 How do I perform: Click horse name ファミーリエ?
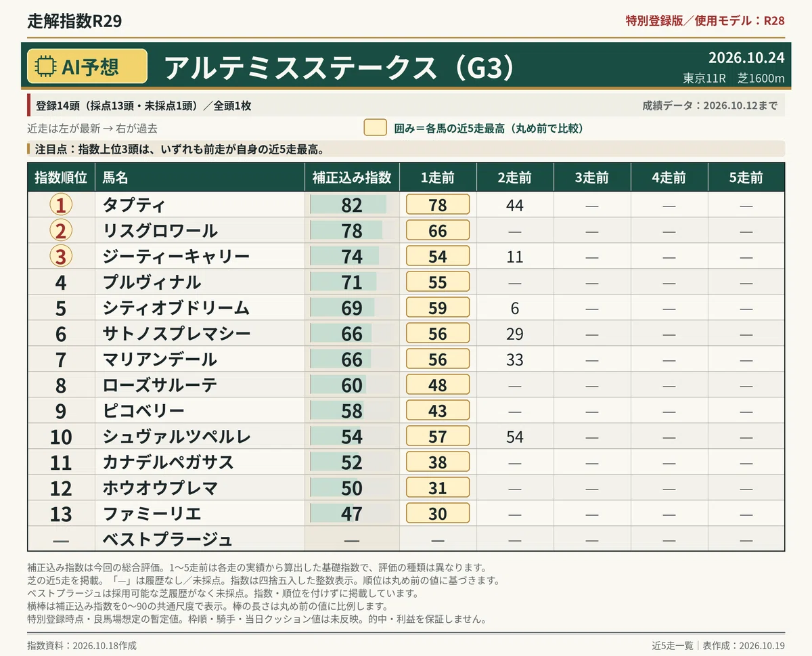coord(152,514)
